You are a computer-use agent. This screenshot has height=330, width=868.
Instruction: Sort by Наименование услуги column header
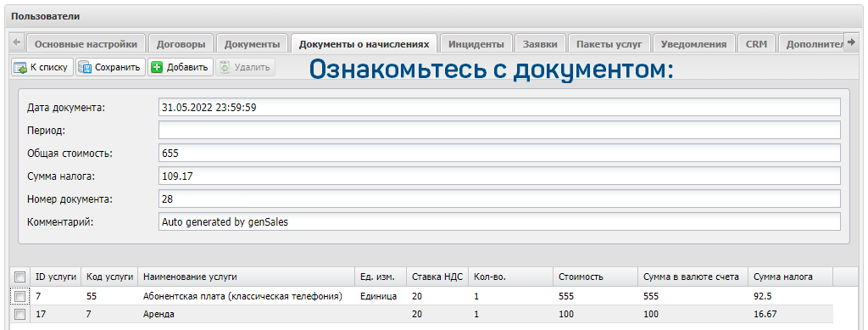247,277
